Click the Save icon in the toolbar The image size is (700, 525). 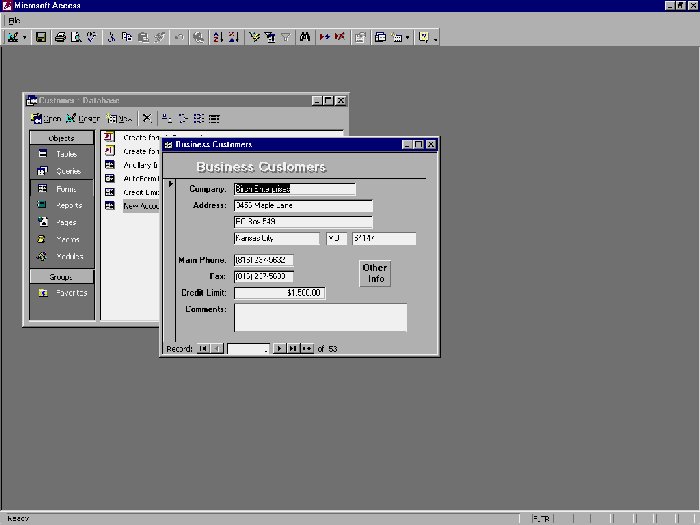(41, 37)
